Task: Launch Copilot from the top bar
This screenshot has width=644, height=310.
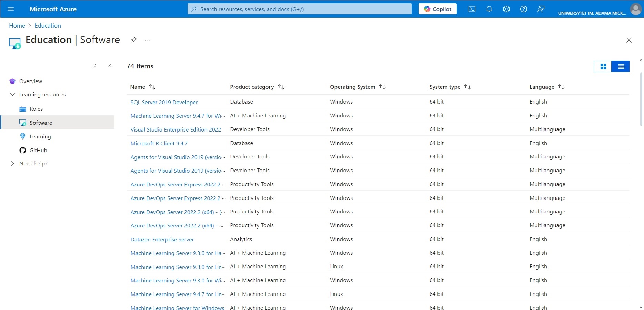Action: [x=437, y=9]
